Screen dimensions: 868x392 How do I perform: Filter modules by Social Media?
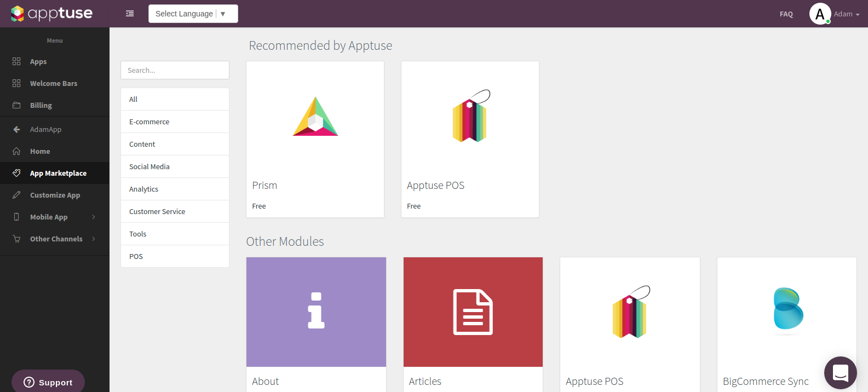175,166
